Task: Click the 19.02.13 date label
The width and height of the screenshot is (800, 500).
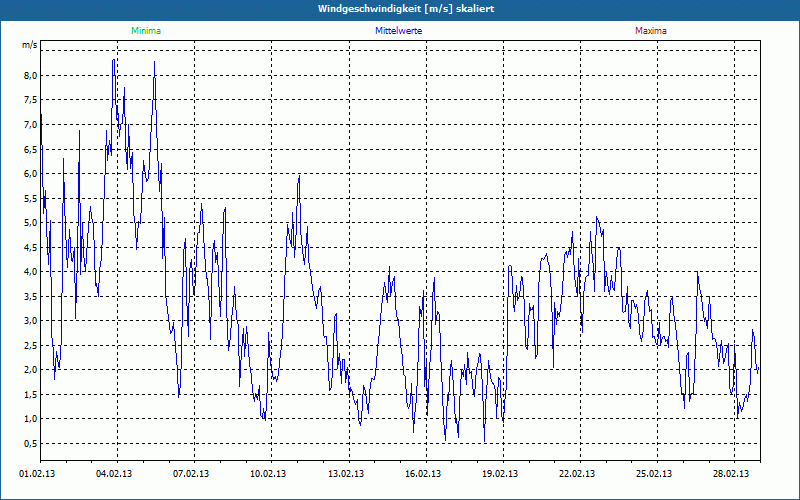Action: coord(500,473)
